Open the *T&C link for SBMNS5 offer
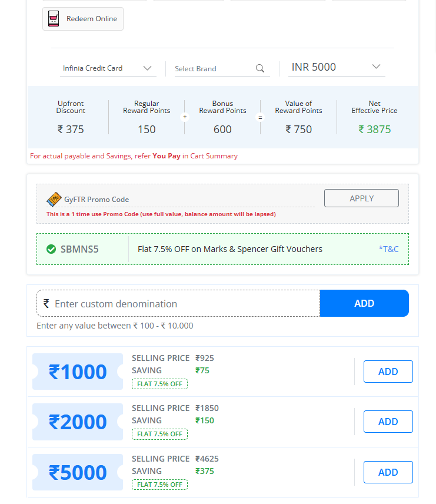The height and width of the screenshot is (504, 436). pos(389,248)
